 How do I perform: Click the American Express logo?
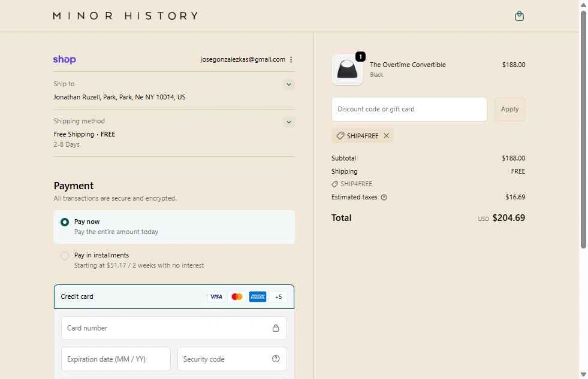[258, 296]
